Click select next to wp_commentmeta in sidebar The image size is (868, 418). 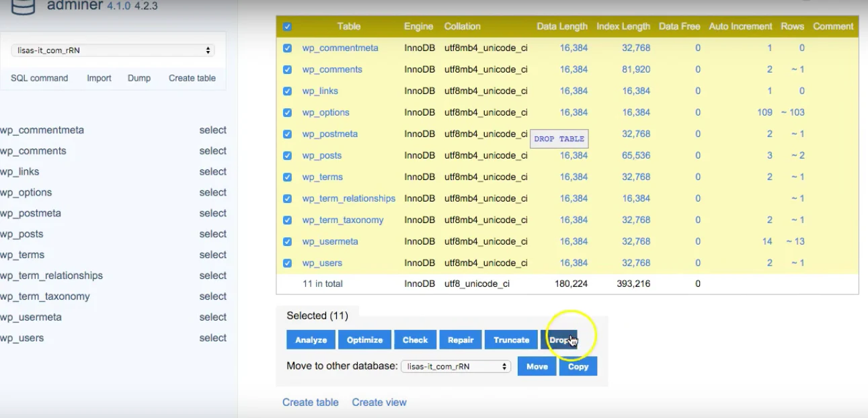tap(213, 130)
